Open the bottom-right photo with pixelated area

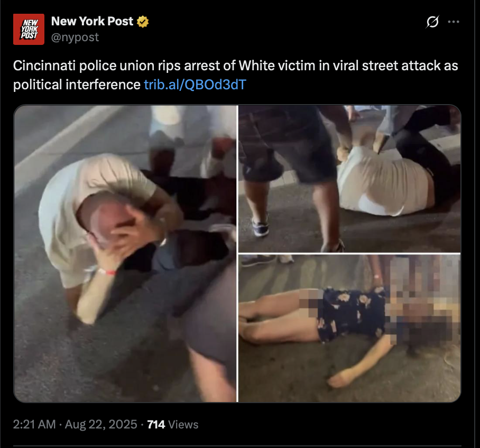pyautogui.click(x=349, y=328)
